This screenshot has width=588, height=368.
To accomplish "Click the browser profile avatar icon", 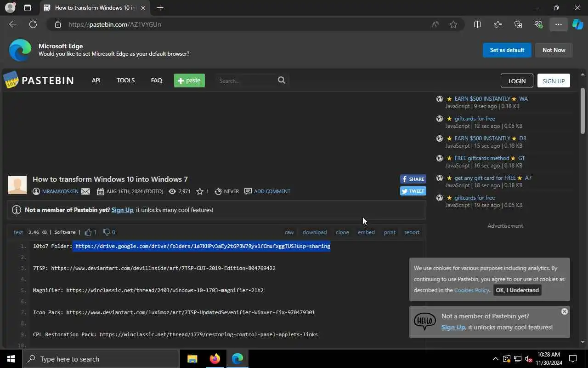I will click(x=10, y=8).
